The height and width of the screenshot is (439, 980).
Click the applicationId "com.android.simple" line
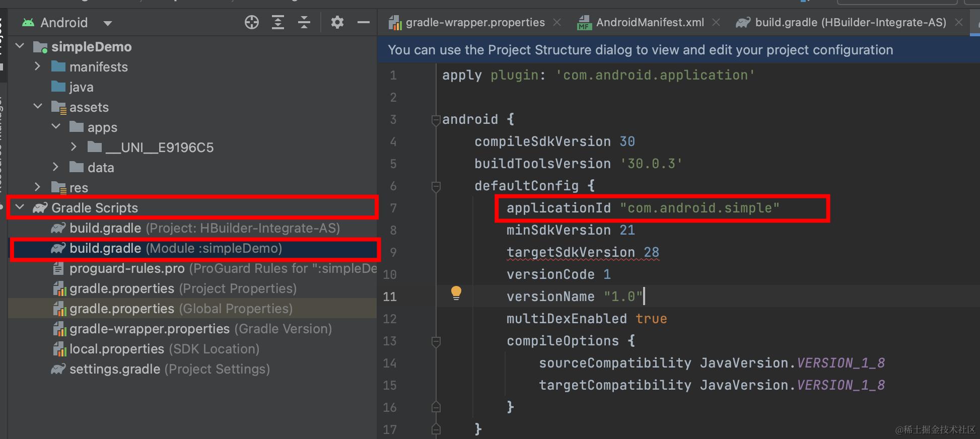coord(643,208)
